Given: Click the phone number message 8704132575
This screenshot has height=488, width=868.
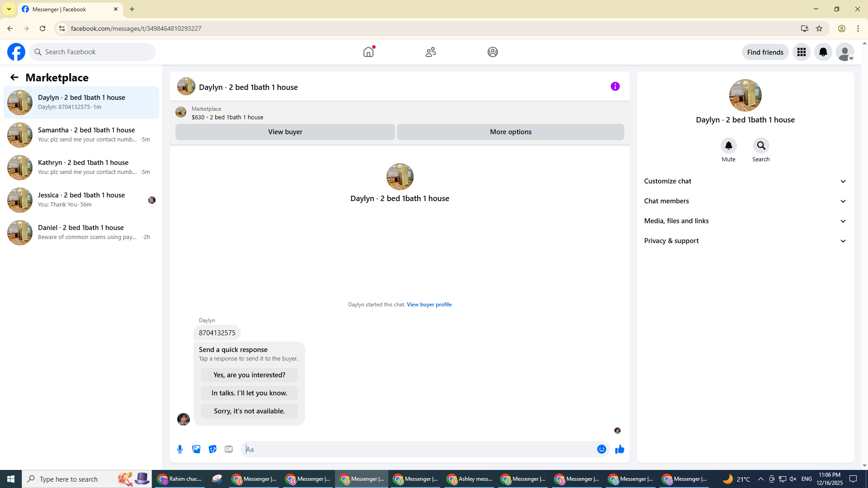Looking at the screenshot, I should [217, 333].
